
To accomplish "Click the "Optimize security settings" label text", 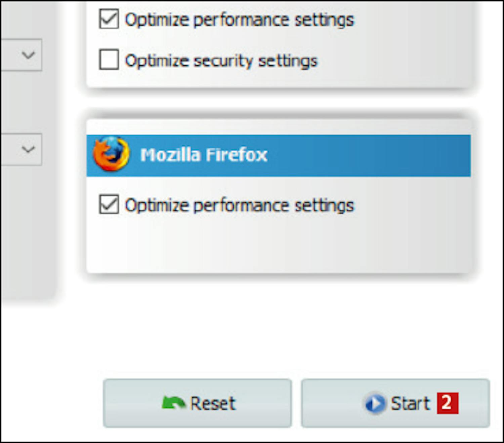I will pos(221,61).
